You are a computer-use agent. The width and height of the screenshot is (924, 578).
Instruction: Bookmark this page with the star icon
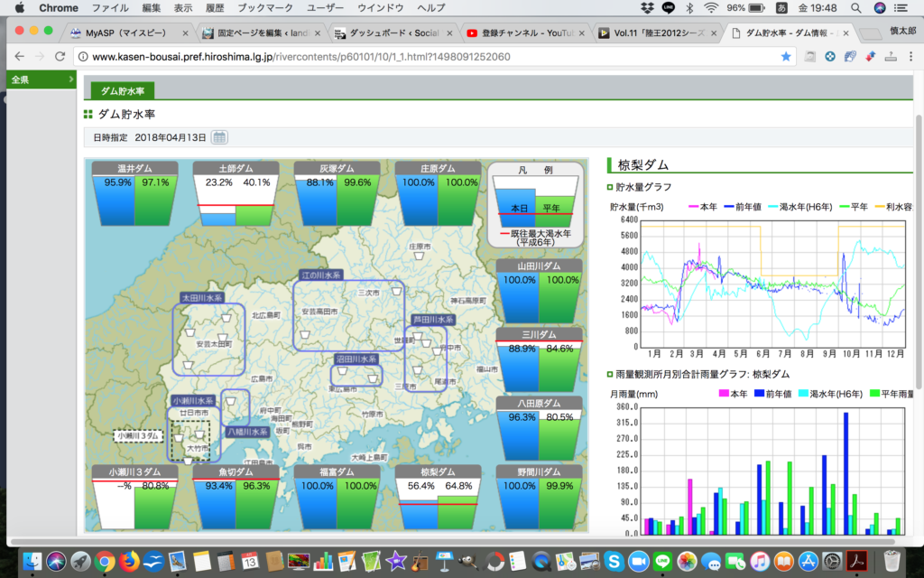786,56
